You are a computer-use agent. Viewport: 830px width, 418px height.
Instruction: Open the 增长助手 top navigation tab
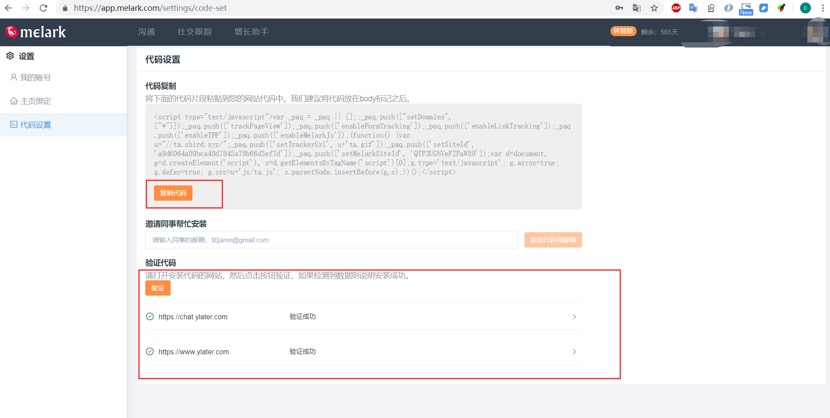(x=251, y=32)
